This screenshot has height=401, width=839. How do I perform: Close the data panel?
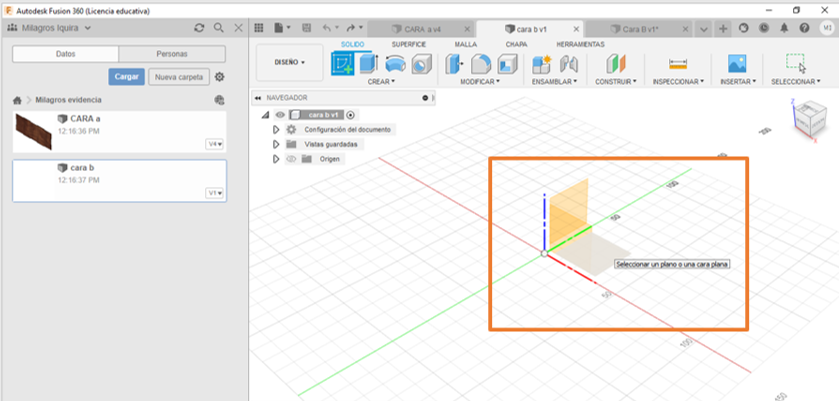(x=239, y=28)
